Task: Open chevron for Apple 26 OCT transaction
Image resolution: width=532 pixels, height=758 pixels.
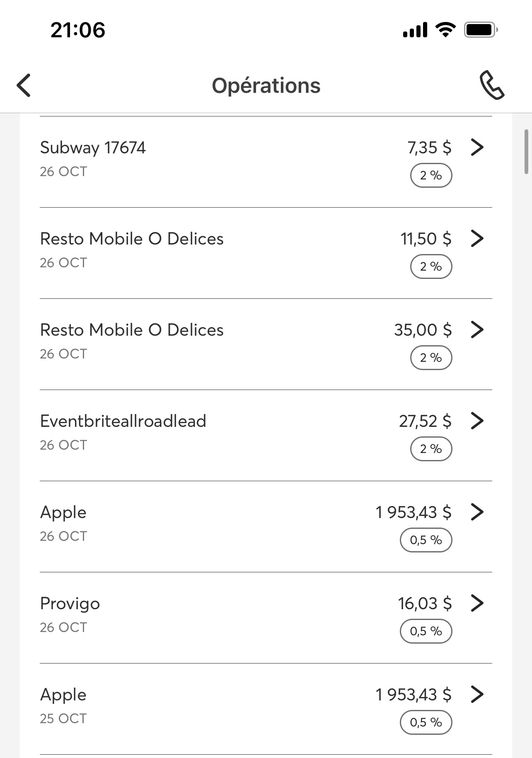Action: pos(477,512)
